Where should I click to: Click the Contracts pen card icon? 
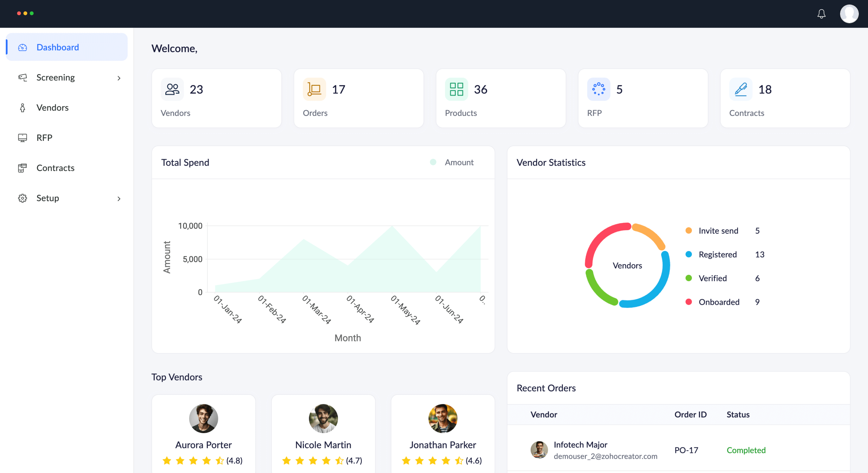[x=741, y=89]
